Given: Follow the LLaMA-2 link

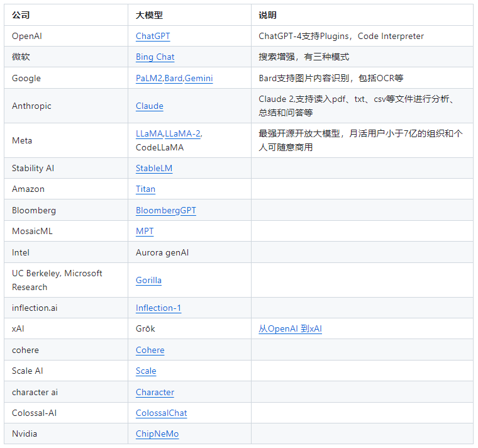Looking at the screenshot, I should pyautogui.click(x=183, y=134).
